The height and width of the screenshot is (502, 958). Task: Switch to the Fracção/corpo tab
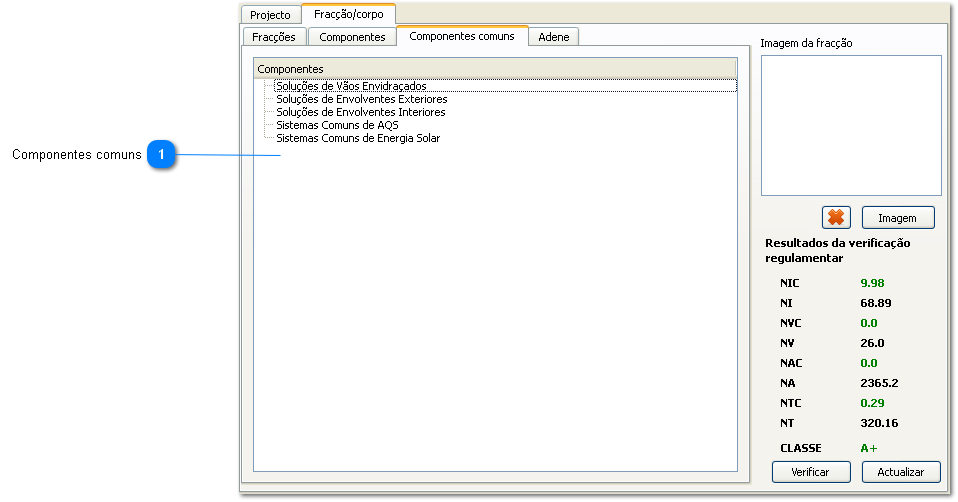coord(348,14)
